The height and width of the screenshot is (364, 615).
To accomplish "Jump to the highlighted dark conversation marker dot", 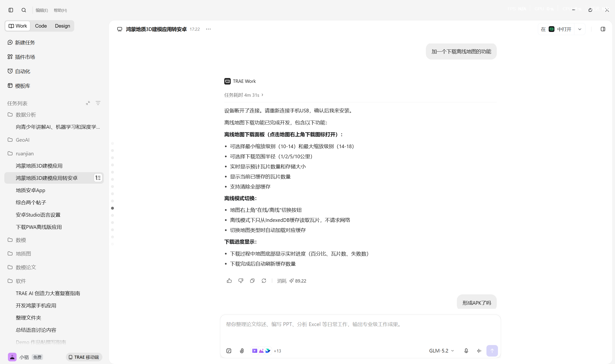I will point(112,208).
